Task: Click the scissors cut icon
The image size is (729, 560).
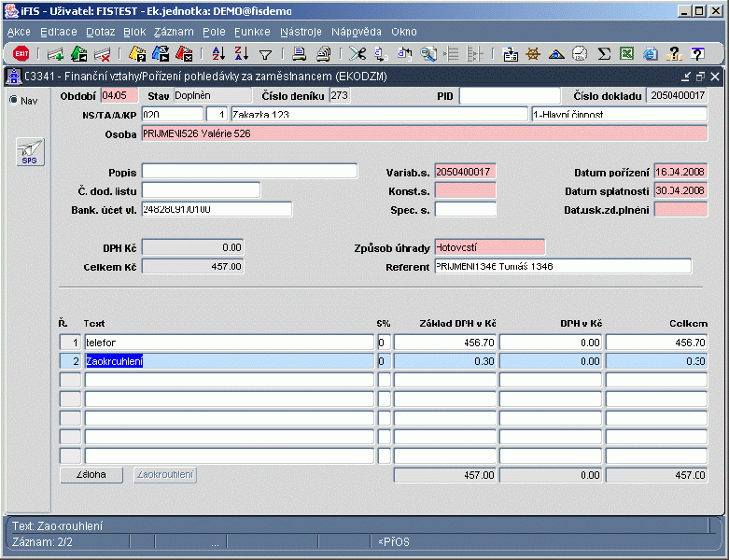Action: coord(357,54)
